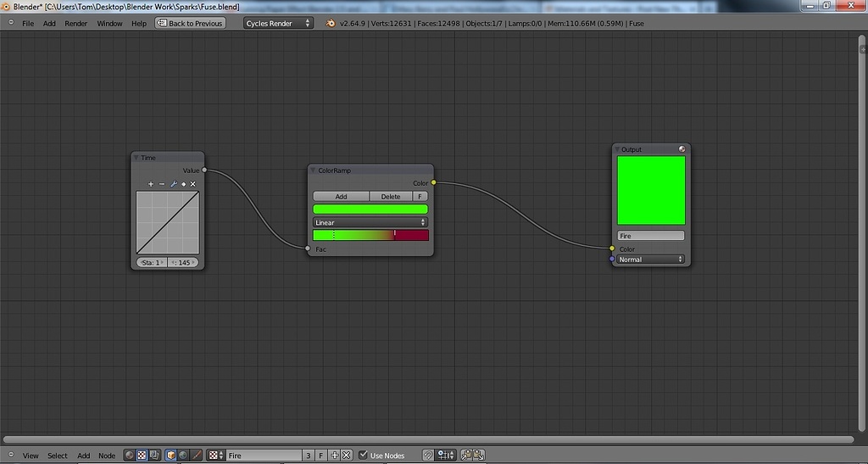Collapse the Output node using its triangle

point(617,149)
